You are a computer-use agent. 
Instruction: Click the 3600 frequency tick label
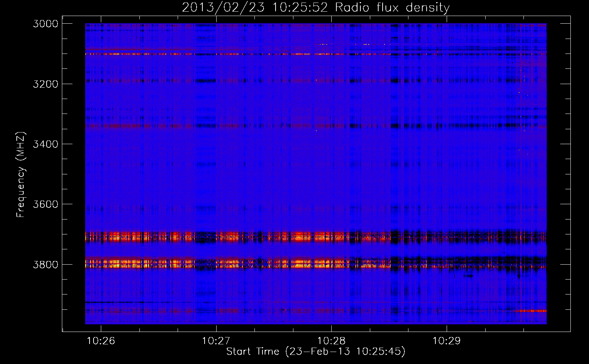pyautogui.click(x=46, y=204)
